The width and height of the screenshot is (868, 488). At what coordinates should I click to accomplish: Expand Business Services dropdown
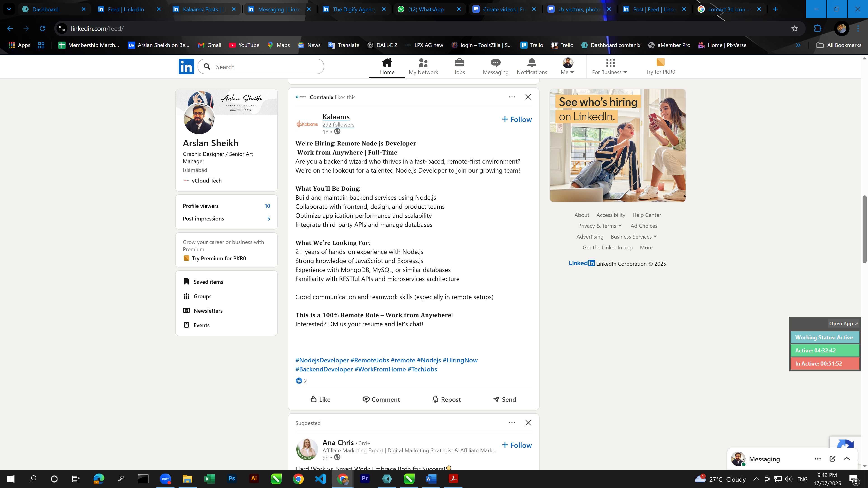[634, 237]
